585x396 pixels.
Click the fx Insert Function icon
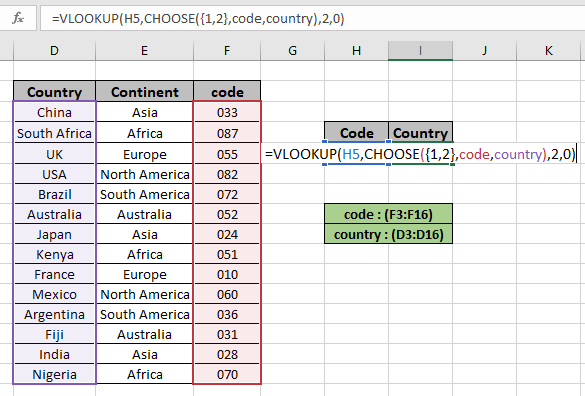18,18
